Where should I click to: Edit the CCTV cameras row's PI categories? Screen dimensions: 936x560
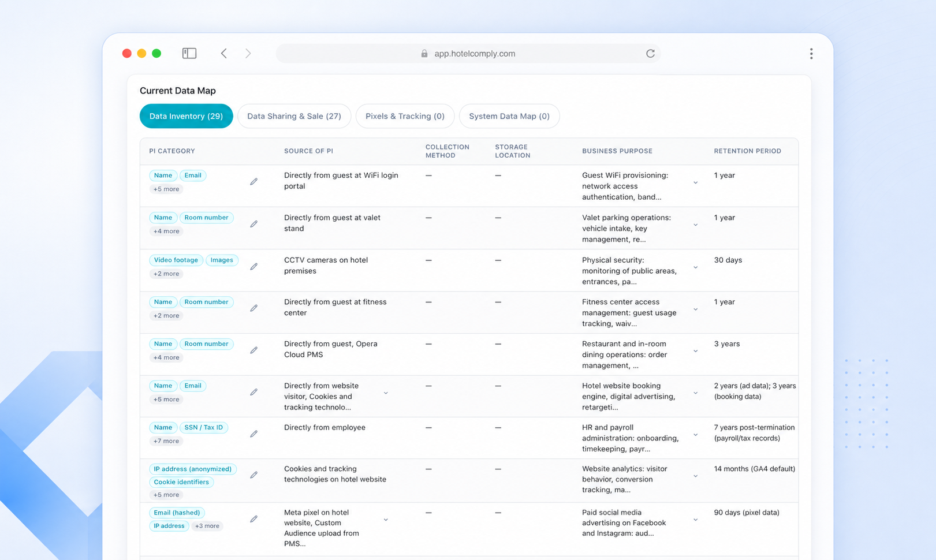coord(253,267)
